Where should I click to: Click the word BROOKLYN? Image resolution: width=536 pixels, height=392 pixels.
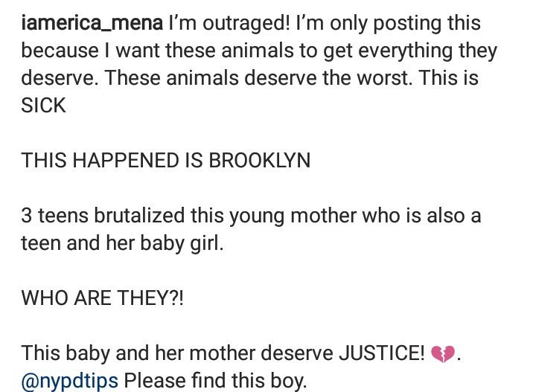[x=260, y=160]
